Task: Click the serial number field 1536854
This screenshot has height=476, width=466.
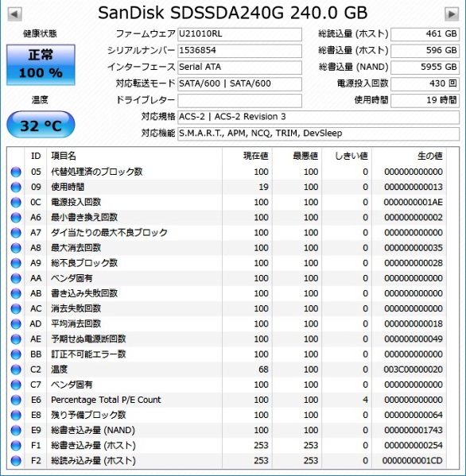Action: pyautogui.click(x=239, y=51)
